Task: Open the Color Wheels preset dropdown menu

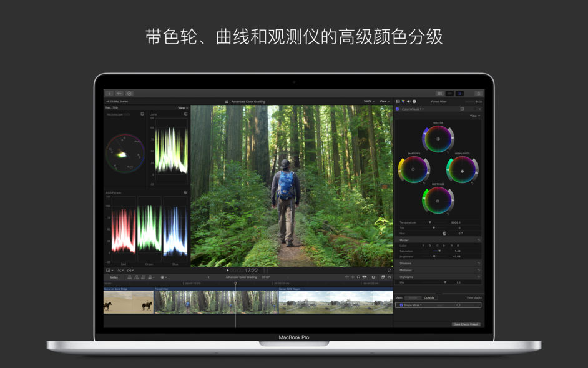Action: click(422, 109)
